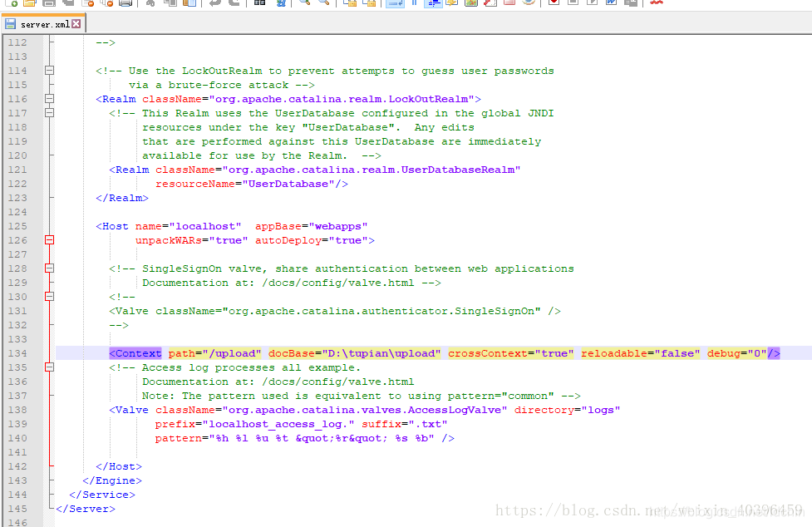The width and height of the screenshot is (812, 527).
Task: Click the directory="logs" attribute
Action: point(567,410)
